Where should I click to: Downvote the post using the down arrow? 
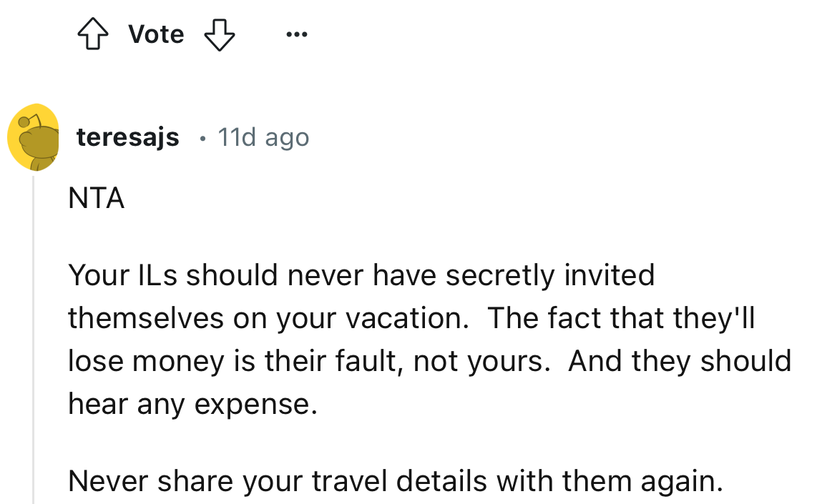click(x=220, y=34)
